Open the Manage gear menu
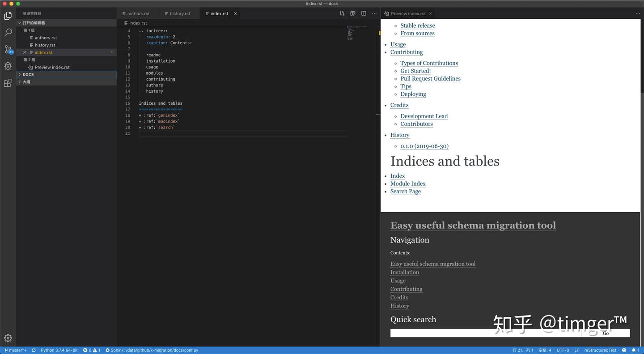Viewport: 644px width, 354px height. coord(8,338)
